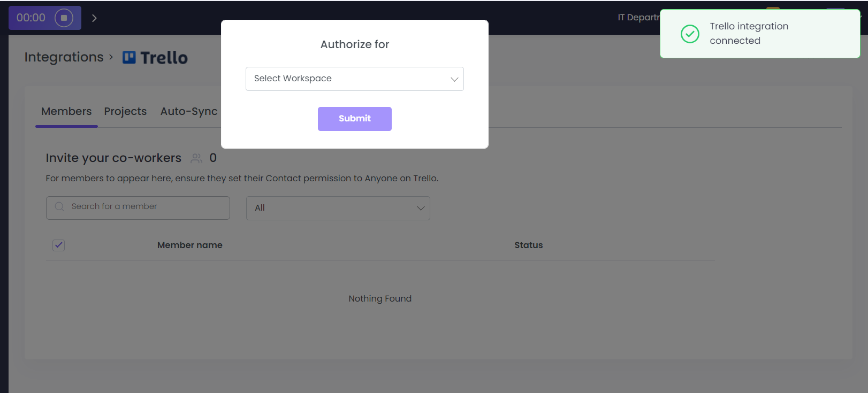Click the Member name column header

[x=189, y=245]
